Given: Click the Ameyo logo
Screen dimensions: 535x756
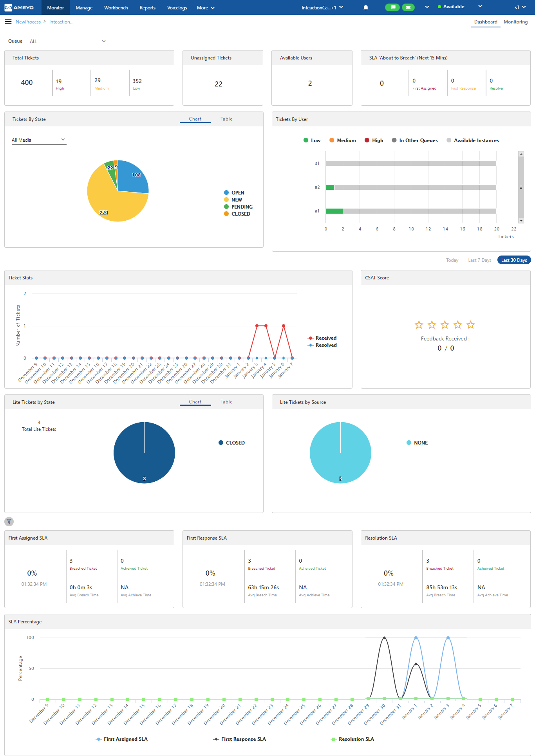Looking at the screenshot, I should [19, 7].
